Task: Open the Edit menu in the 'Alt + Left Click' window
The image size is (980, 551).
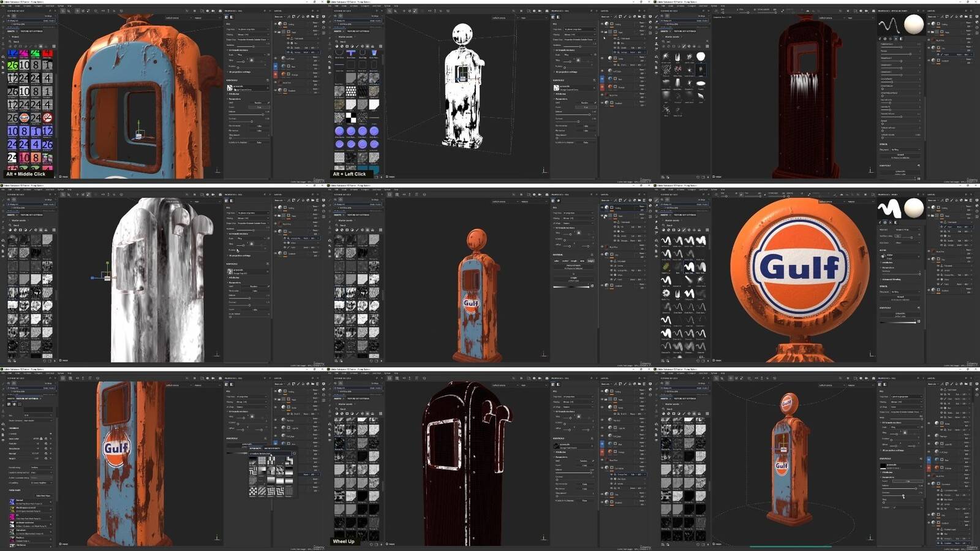Action: click(336, 6)
